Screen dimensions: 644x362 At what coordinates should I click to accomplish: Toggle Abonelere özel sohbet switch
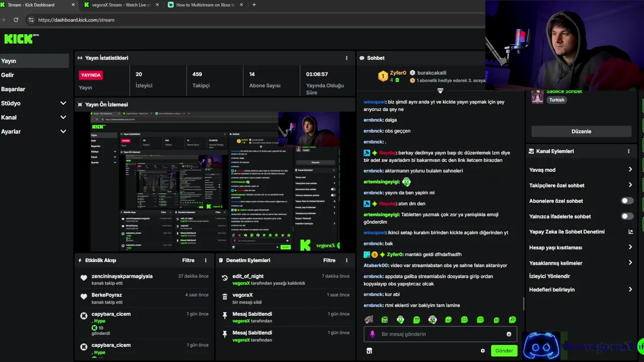(627, 201)
